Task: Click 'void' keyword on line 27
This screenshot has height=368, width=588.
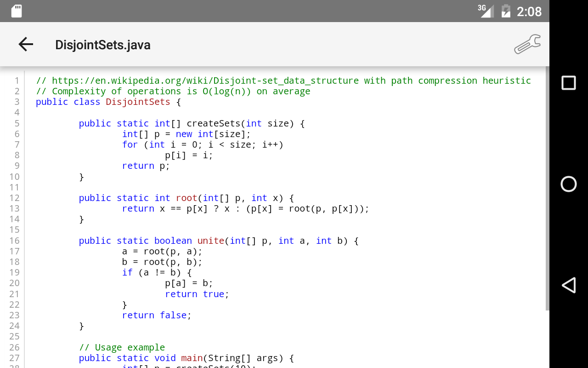Action: click(x=165, y=358)
